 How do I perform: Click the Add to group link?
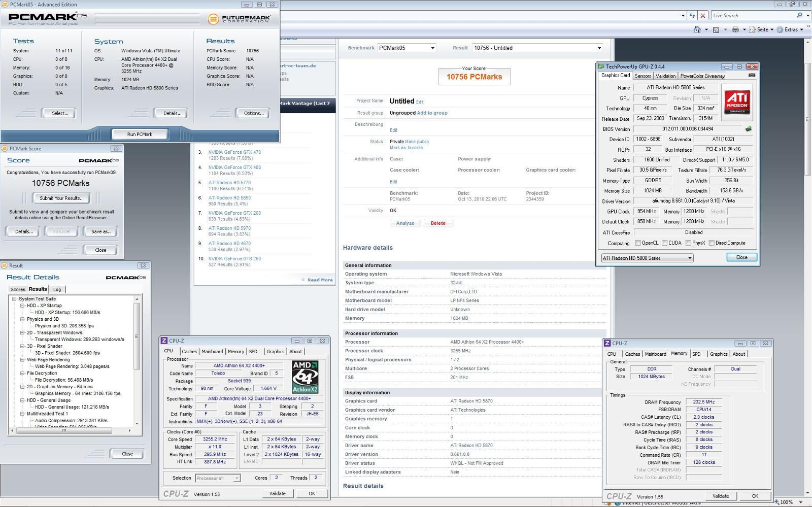click(x=432, y=113)
